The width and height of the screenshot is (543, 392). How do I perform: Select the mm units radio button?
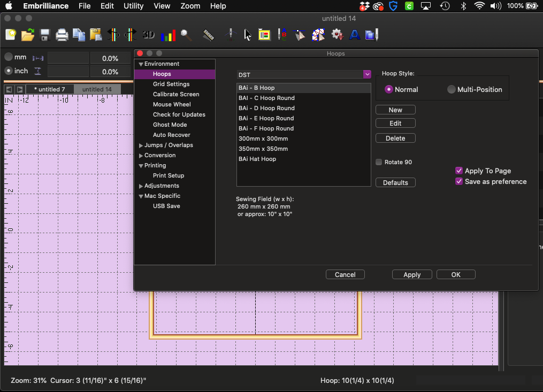point(9,57)
